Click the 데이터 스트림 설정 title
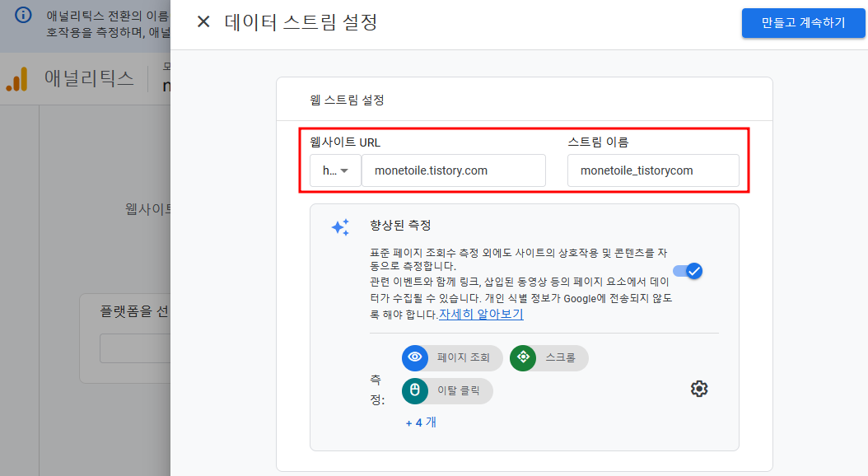Screen dimensions: 868x476 click(x=301, y=22)
